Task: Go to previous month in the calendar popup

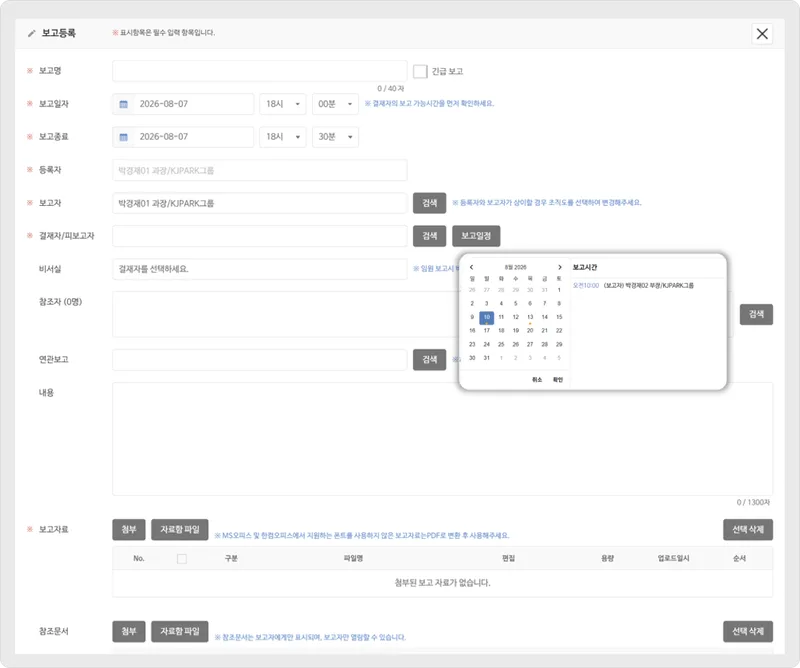Action: point(471,267)
